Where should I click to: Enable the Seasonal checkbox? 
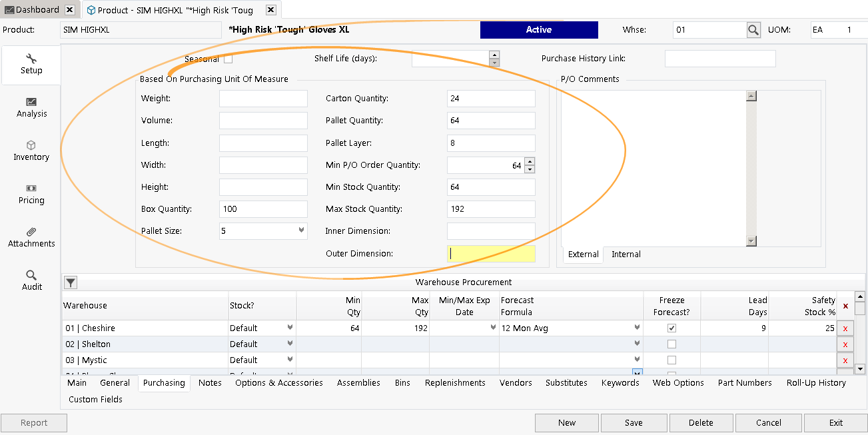[228, 59]
